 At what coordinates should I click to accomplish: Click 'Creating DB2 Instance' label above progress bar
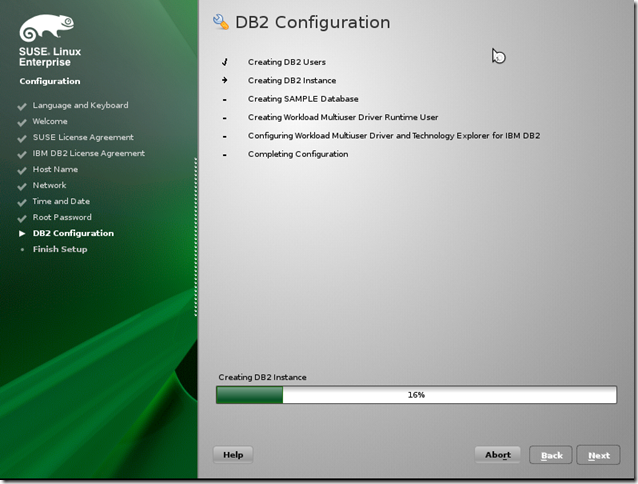(262, 377)
